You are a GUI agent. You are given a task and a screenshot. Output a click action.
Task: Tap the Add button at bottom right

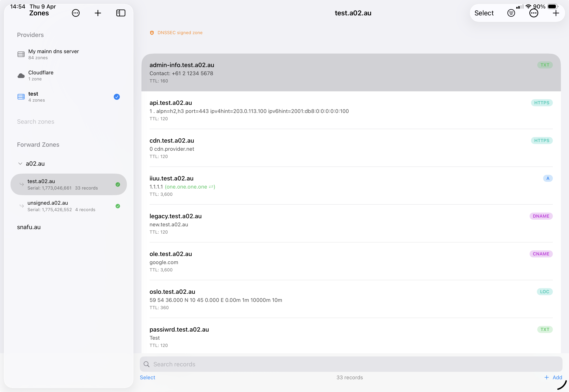pos(553,377)
